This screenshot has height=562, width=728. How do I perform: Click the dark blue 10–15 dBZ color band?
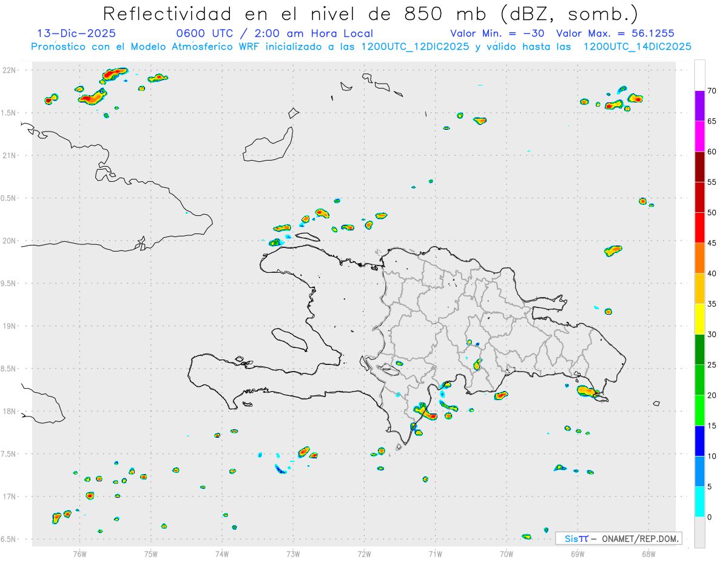point(699,441)
